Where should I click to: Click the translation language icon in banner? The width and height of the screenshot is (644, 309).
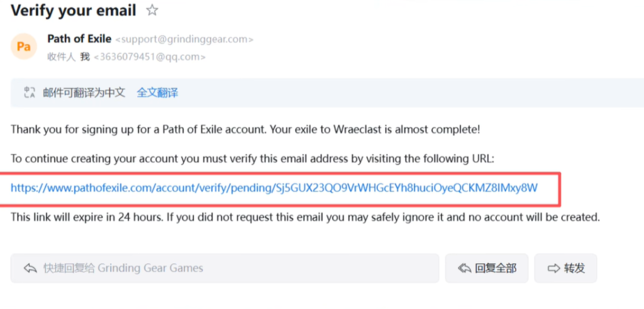tap(29, 92)
